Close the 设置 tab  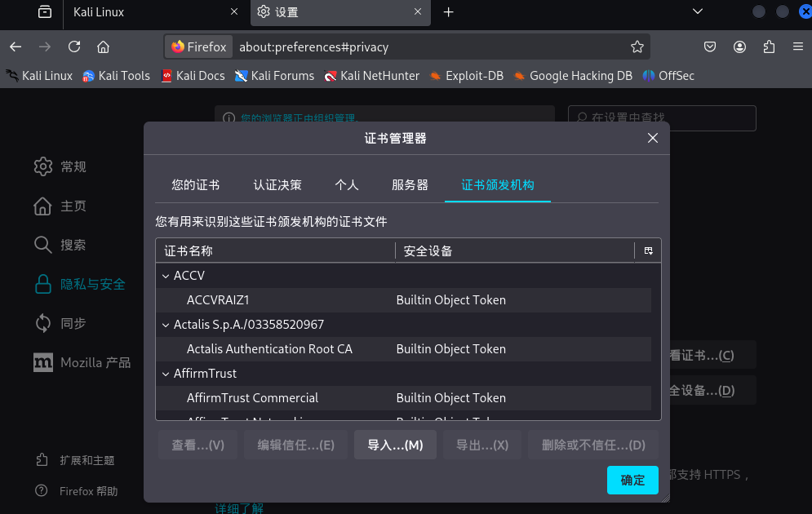point(418,11)
